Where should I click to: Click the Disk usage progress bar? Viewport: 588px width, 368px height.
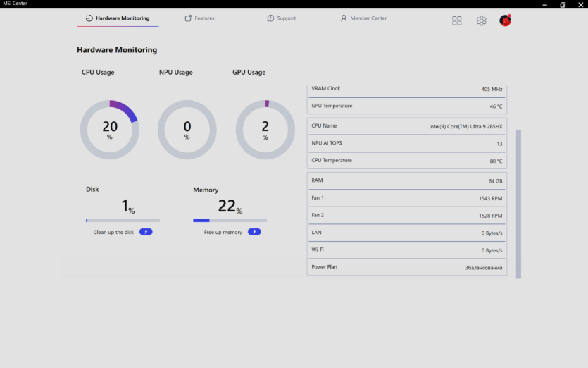pos(123,221)
